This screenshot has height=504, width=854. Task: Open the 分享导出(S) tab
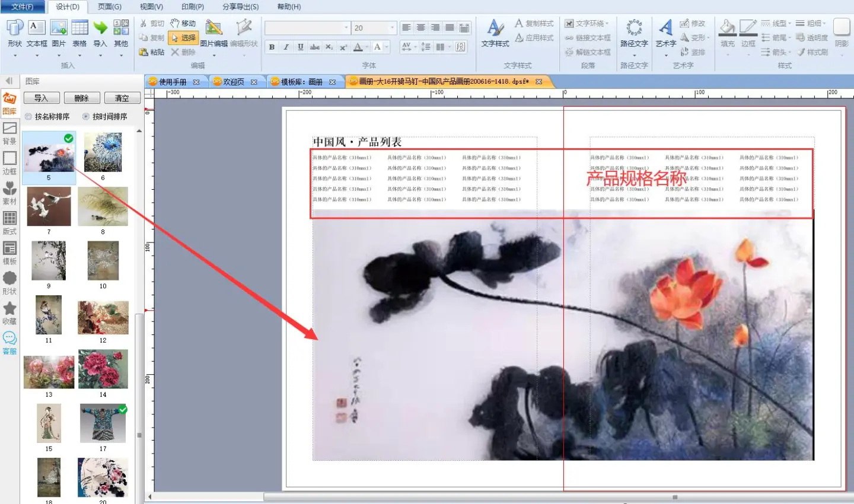pos(240,7)
